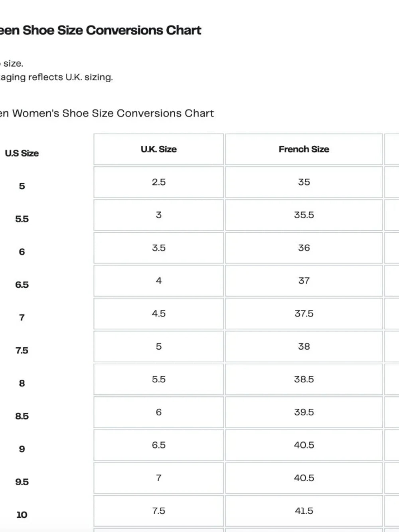The height and width of the screenshot is (532, 399).
Task: Select the U.K. size 4.5 cell
Action: pos(158,313)
